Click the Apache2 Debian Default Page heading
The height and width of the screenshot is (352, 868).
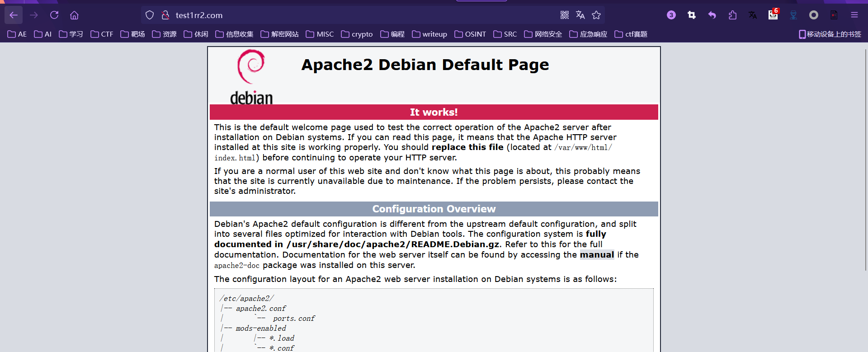point(425,65)
